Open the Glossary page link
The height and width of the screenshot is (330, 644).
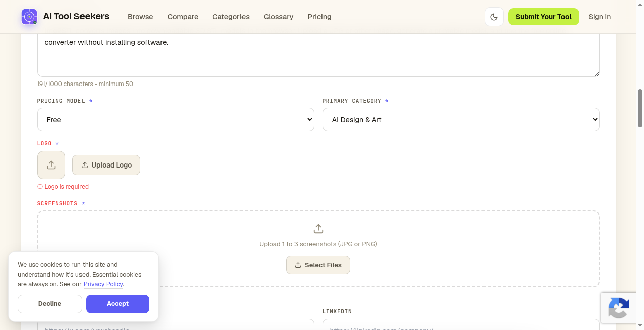(278, 17)
